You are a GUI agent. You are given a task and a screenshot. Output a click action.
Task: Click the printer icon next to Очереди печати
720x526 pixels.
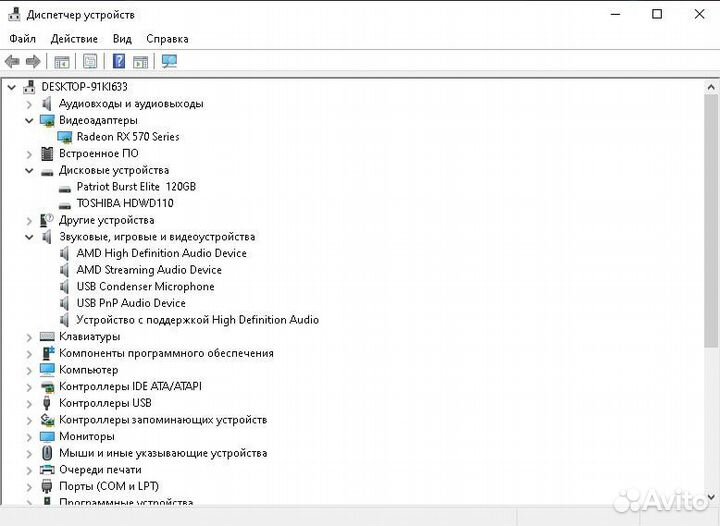coord(47,470)
